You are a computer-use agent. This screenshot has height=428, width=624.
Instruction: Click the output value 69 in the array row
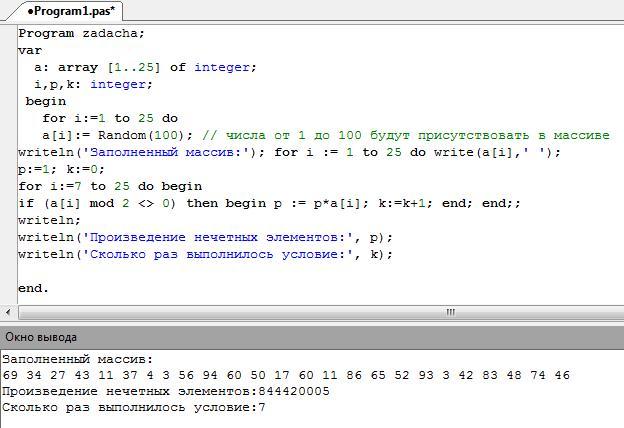(10, 375)
